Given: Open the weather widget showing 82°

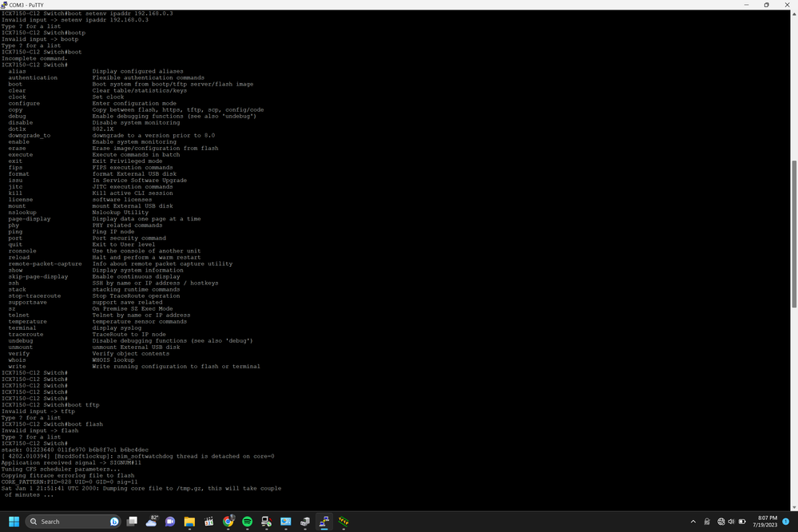Looking at the screenshot, I should point(151,522).
